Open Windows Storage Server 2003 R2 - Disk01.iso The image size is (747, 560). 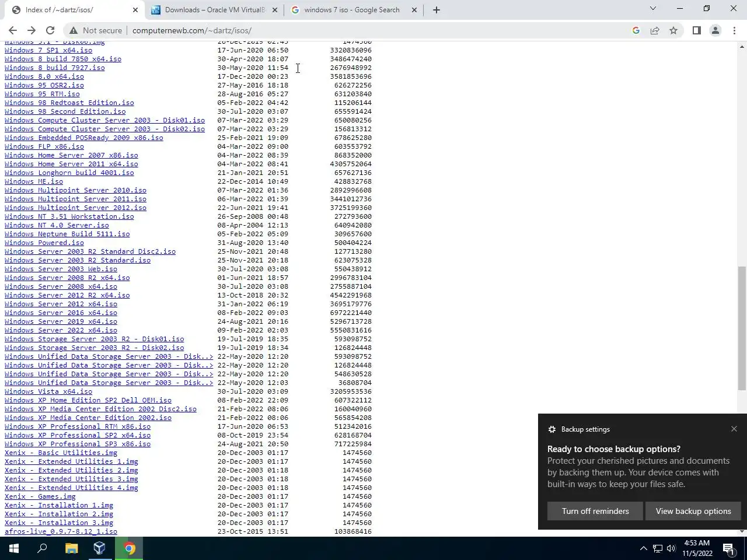point(95,339)
